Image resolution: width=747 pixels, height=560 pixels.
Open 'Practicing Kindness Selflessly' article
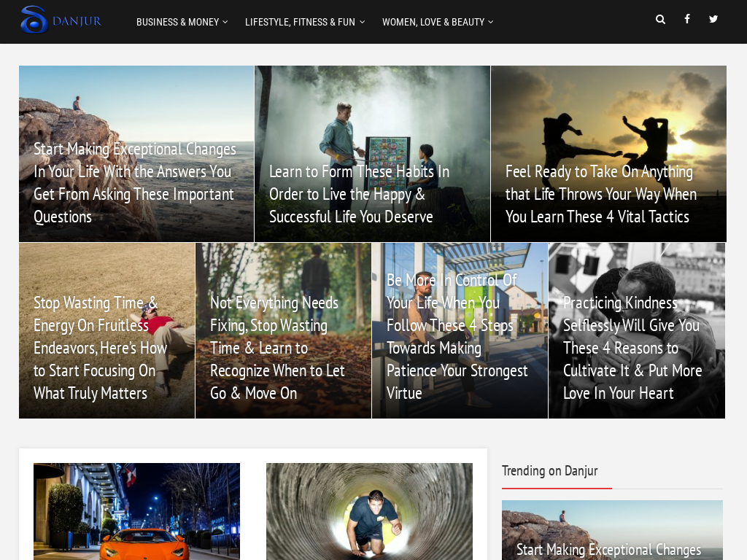[x=636, y=331]
